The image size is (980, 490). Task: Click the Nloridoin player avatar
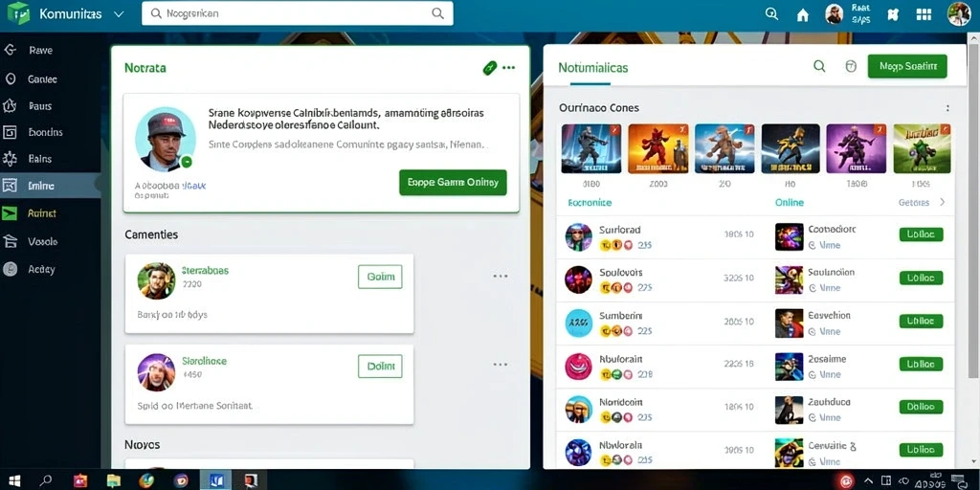coord(578,410)
